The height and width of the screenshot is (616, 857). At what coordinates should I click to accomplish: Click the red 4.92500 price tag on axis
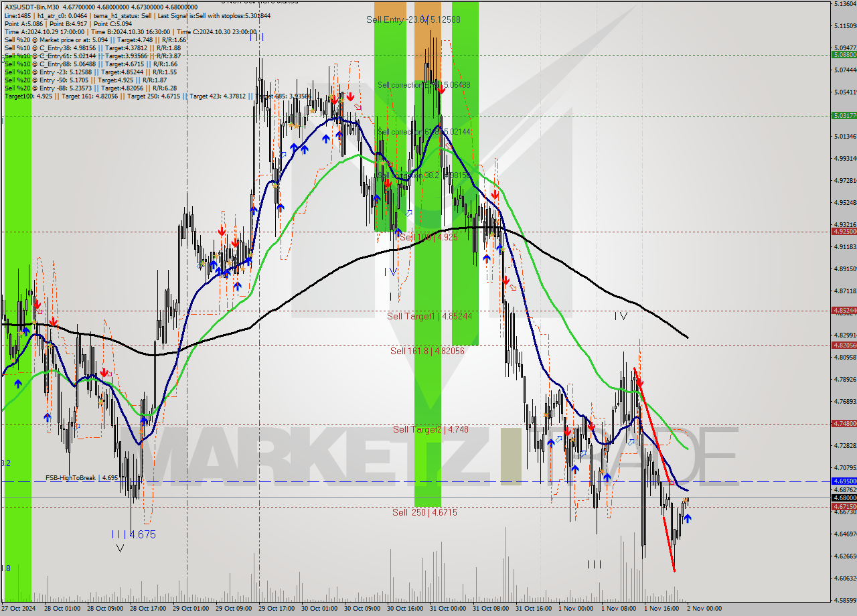pos(844,231)
